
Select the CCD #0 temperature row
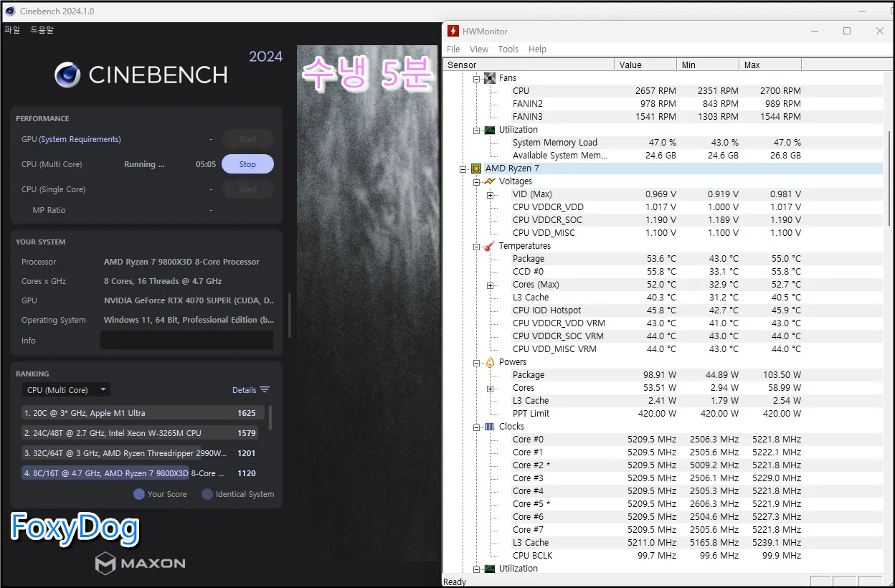(x=663, y=272)
